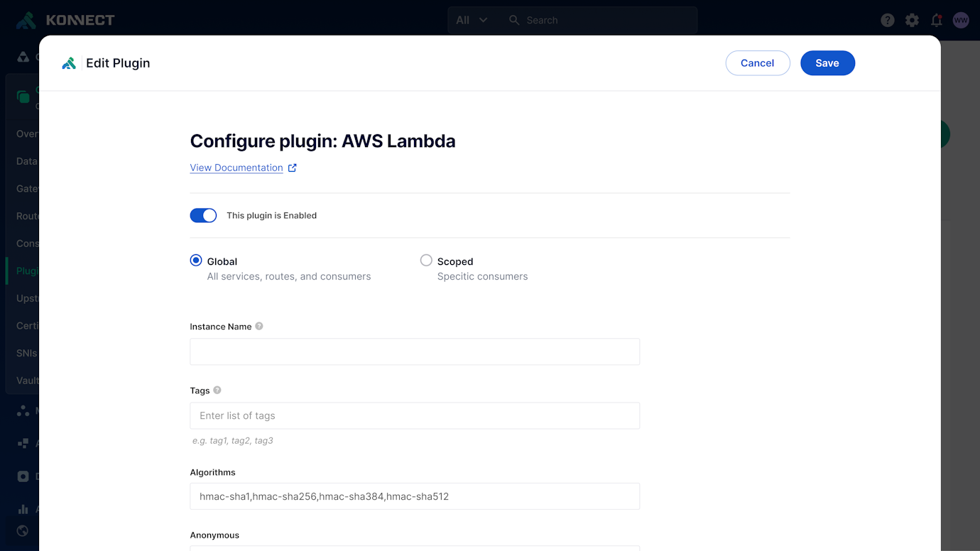
Task: Click the settings gear in the top bar
Action: [x=912, y=20]
